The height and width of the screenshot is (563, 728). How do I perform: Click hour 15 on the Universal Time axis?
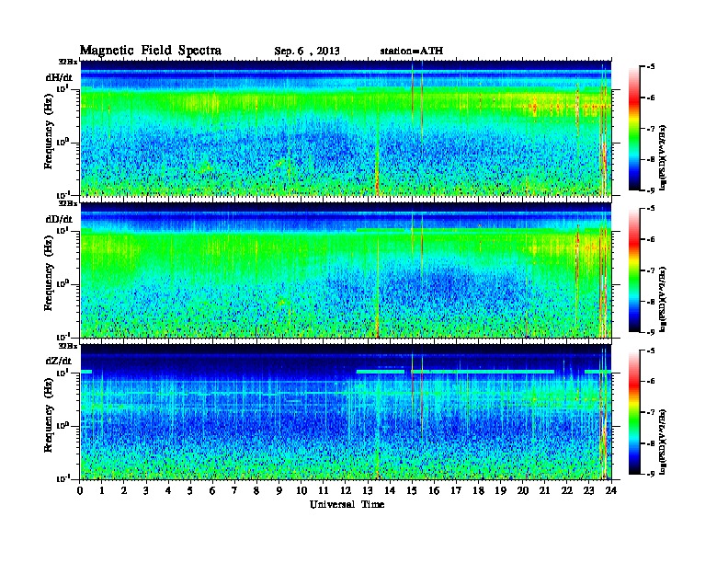[412, 490]
